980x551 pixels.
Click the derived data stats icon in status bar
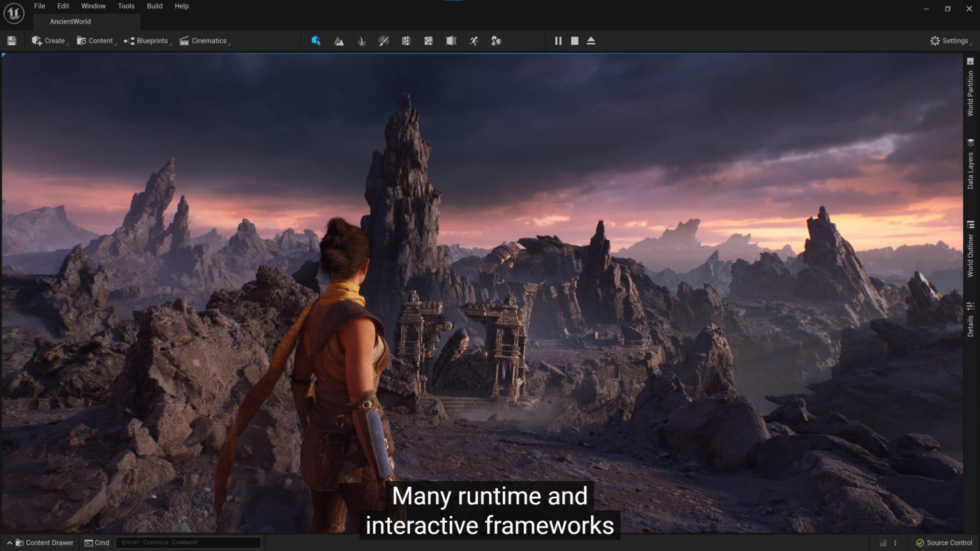coord(883,543)
